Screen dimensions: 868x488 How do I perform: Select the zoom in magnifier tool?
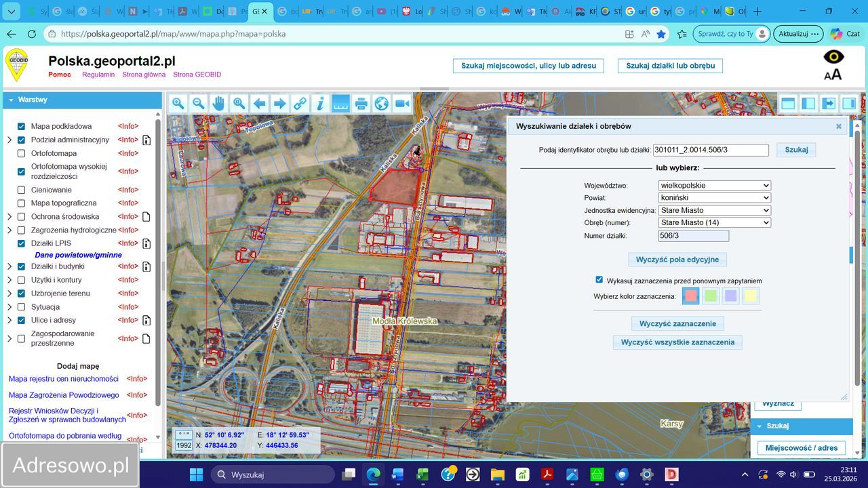pos(178,103)
